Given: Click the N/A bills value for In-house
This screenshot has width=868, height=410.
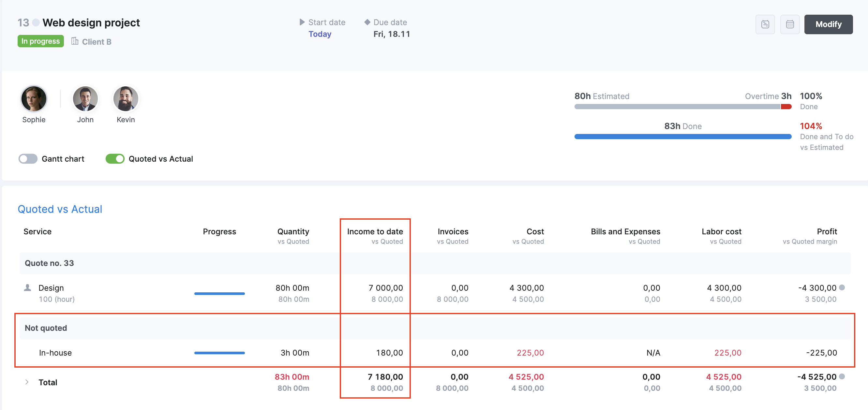Looking at the screenshot, I should pyautogui.click(x=653, y=353).
